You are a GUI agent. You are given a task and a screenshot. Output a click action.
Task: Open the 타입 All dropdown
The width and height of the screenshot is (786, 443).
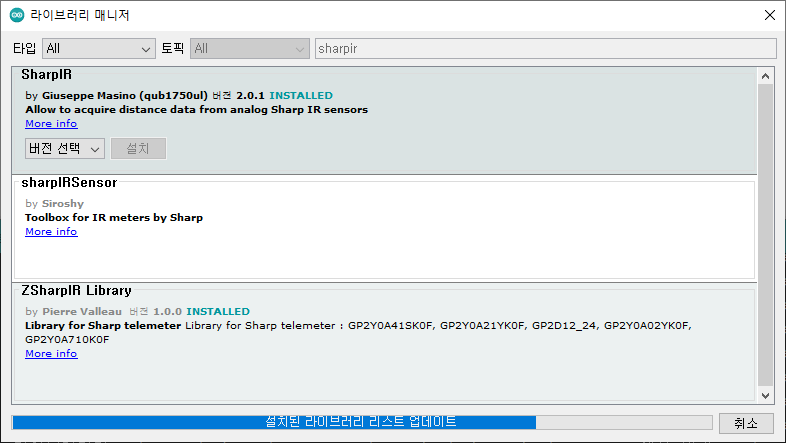point(99,49)
